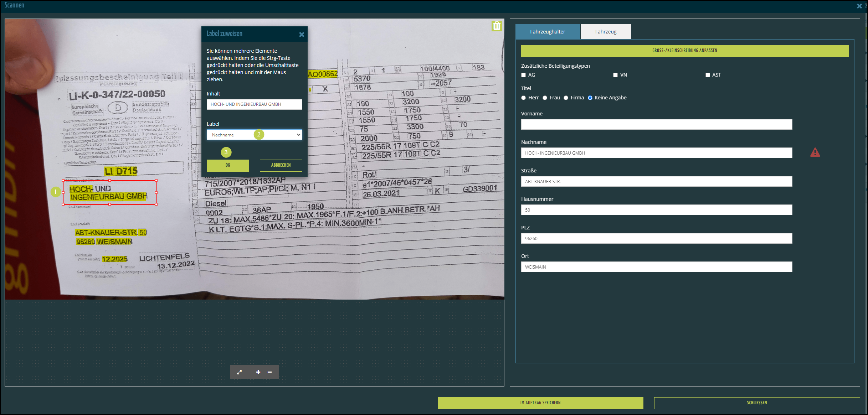Close the Scannen window with X
The width and height of the screenshot is (868, 415).
coord(859,6)
